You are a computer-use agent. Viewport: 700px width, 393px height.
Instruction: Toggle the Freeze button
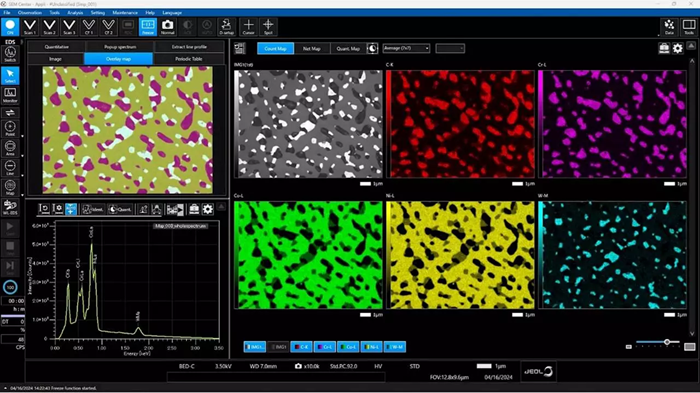(148, 27)
